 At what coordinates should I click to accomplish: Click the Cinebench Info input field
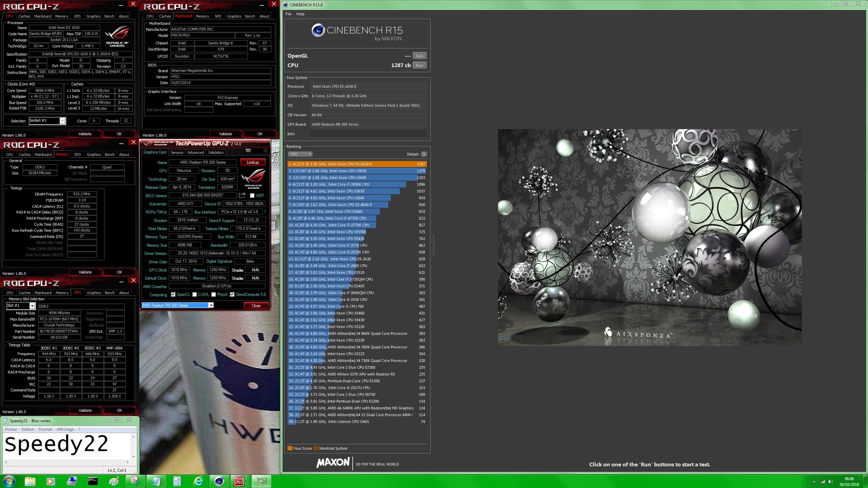point(368,134)
